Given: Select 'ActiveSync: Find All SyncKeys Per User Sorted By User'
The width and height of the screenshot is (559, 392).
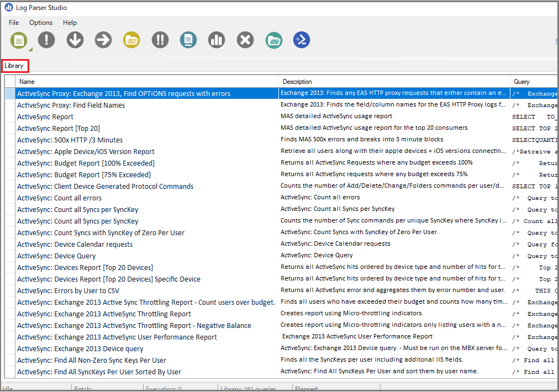Looking at the screenshot, I should [99, 372].
